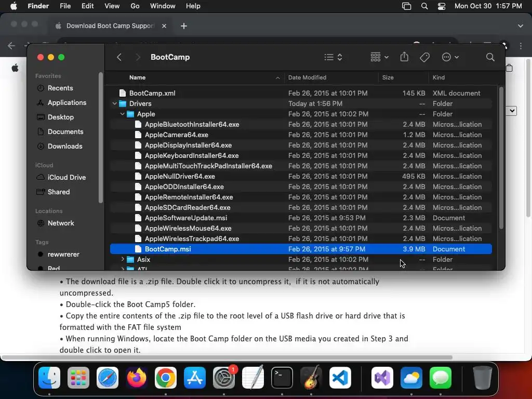
Task: Add a new browser tab
Action: coord(183,26)
